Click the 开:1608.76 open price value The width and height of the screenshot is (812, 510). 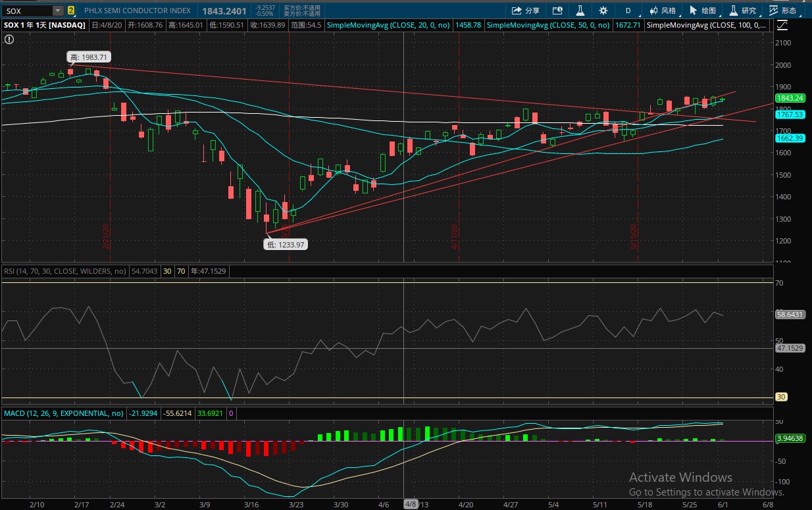coord(145,25)
